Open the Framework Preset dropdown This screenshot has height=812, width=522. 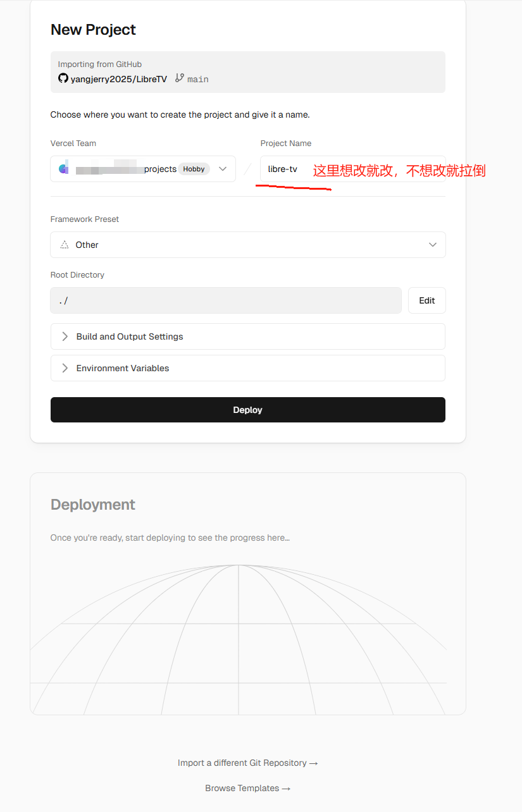coord(247,244)
